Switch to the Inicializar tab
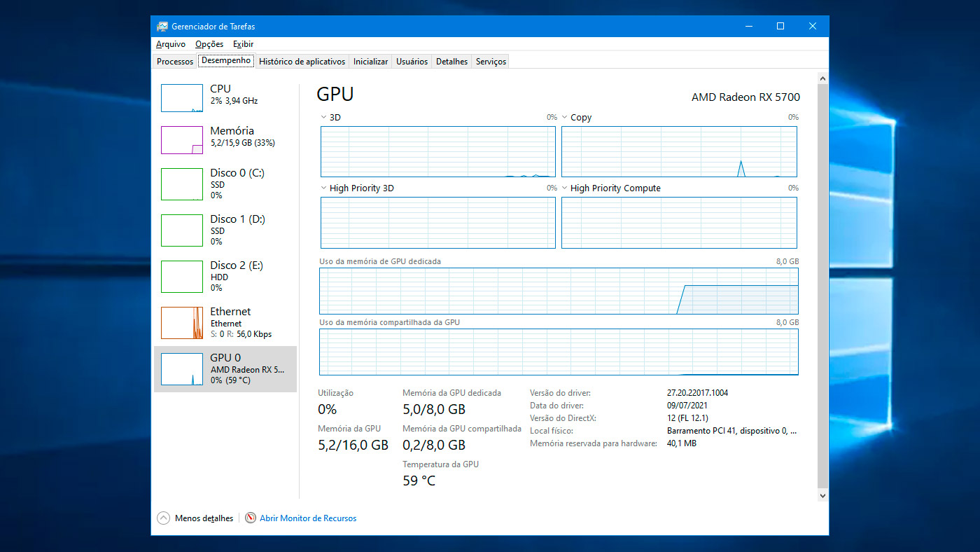 370,62
